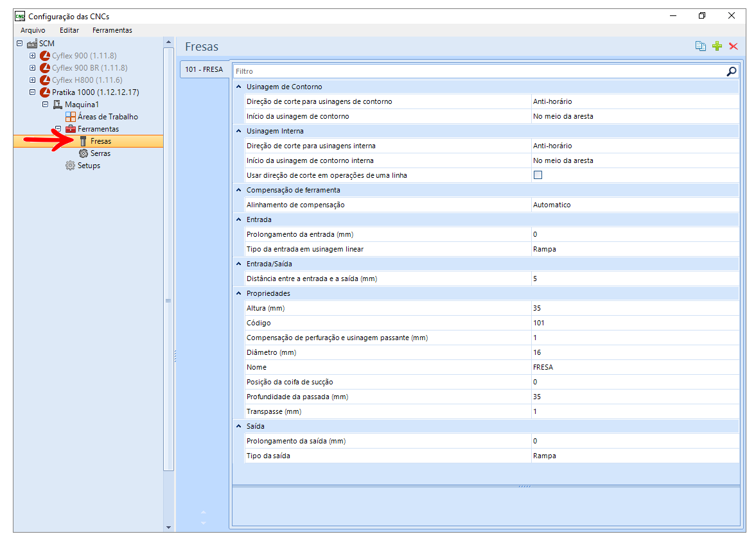Click the filter search magnifier icon

coord(732,71)
